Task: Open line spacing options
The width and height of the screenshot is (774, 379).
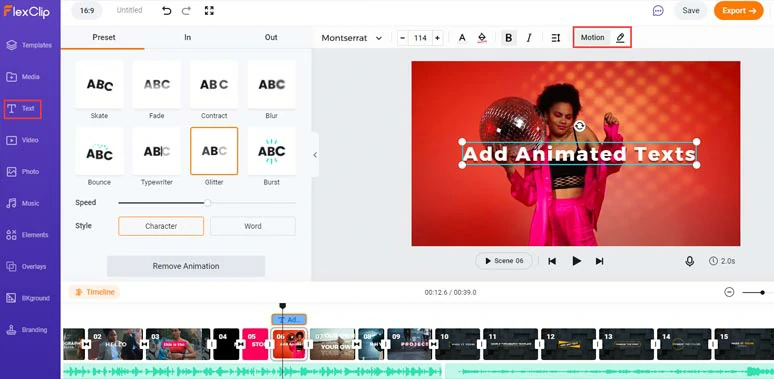Action: [556, 38]
